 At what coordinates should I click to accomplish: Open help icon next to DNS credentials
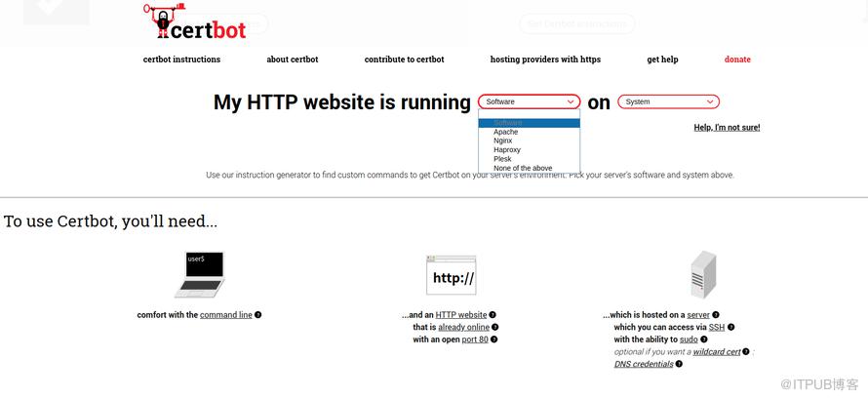tap(679, 364)
